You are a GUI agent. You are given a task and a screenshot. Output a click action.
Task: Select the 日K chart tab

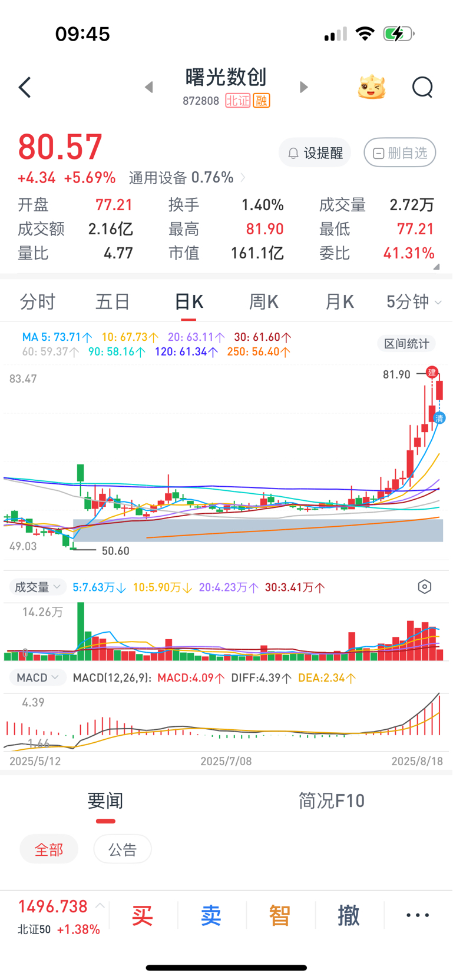point(189,302)
